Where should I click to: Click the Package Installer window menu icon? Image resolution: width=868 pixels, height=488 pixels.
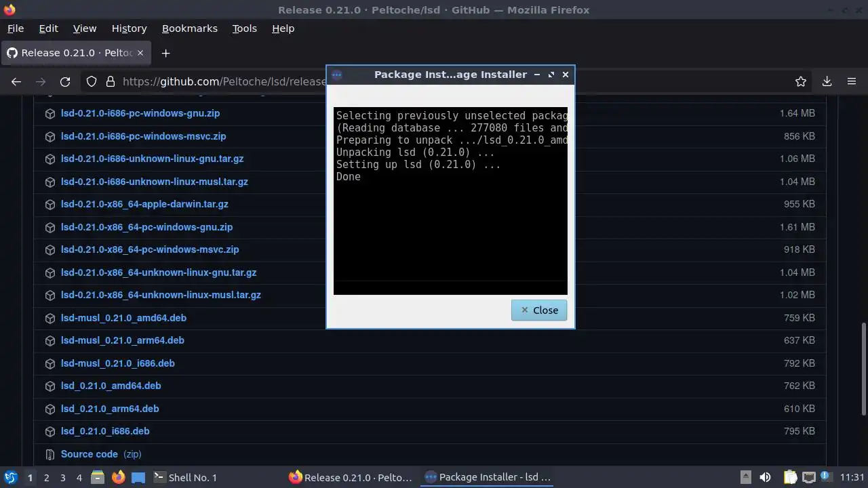point(337,75)
